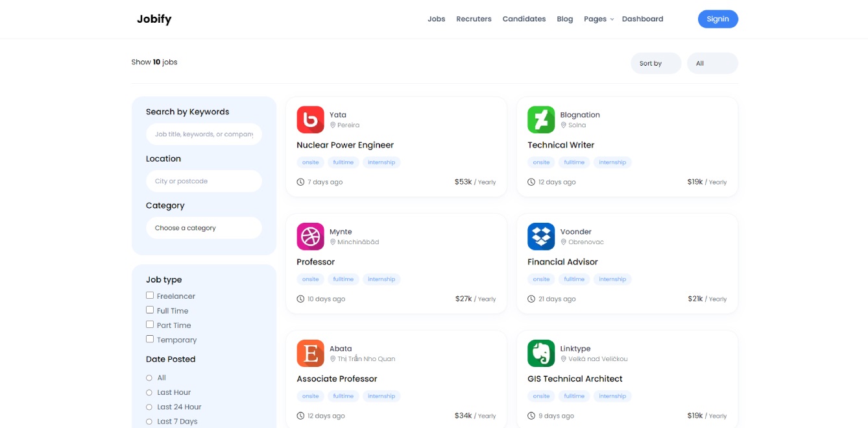Screen dimensions: 868x428
Task: Click the fulltime tag on the Associate Professor card
Action: click(x=343, y=396)
